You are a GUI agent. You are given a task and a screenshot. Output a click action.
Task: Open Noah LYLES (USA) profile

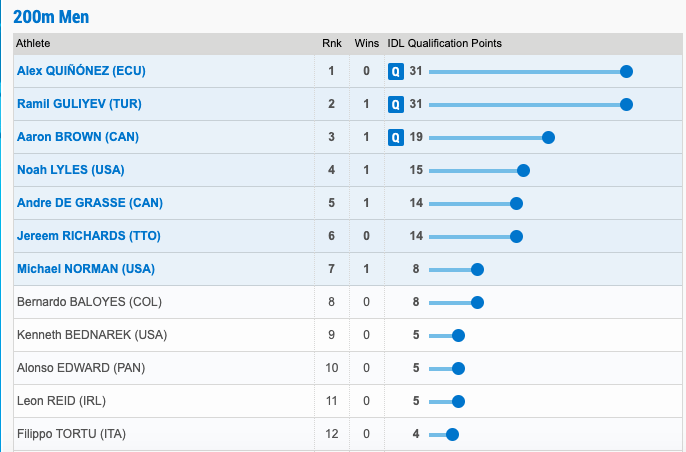click(71, 170)
